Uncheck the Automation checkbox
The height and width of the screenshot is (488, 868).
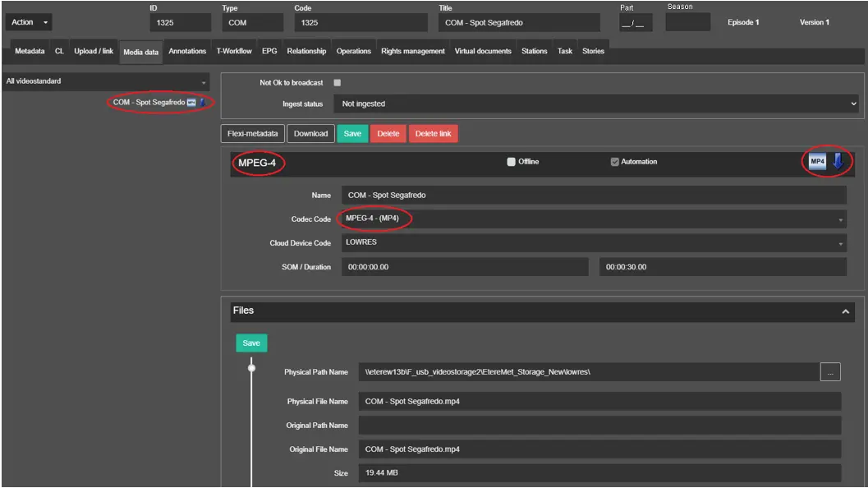(x=614, y=162)
